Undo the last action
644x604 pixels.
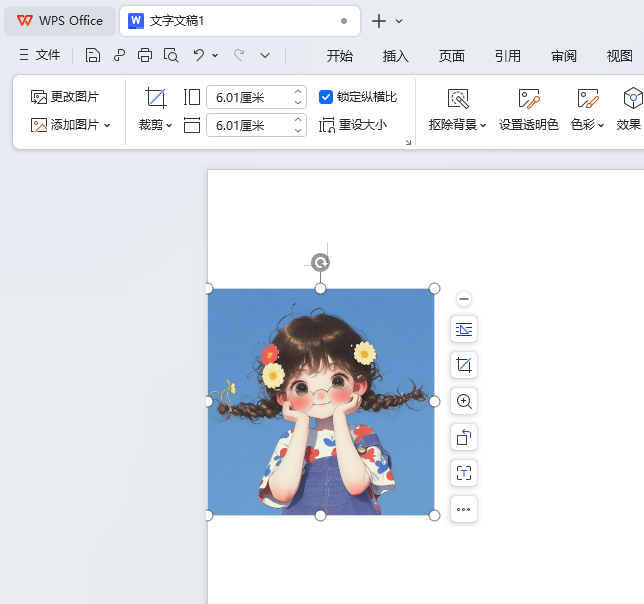coord(199,55)
